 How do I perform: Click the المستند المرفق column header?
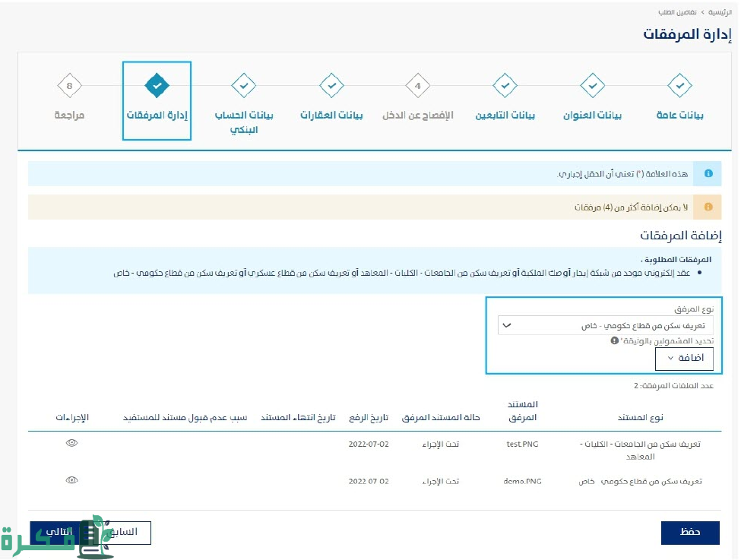point(523,410)
